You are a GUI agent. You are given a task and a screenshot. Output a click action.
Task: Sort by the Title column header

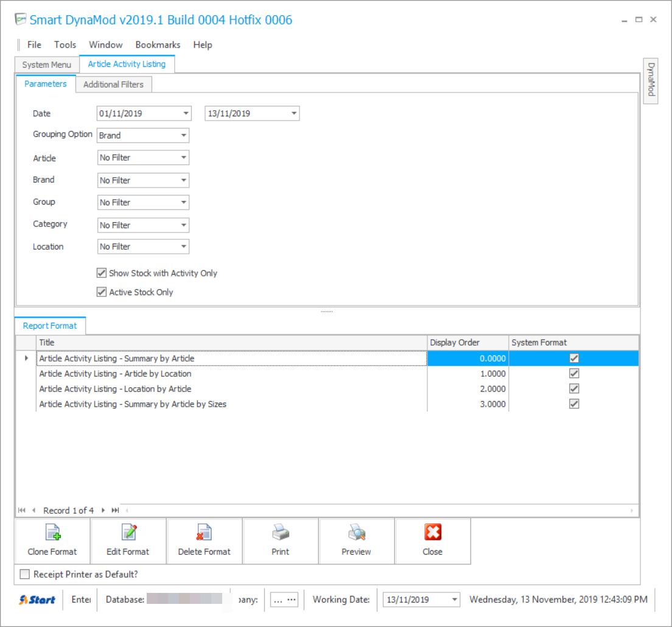(x=231, y=343)
